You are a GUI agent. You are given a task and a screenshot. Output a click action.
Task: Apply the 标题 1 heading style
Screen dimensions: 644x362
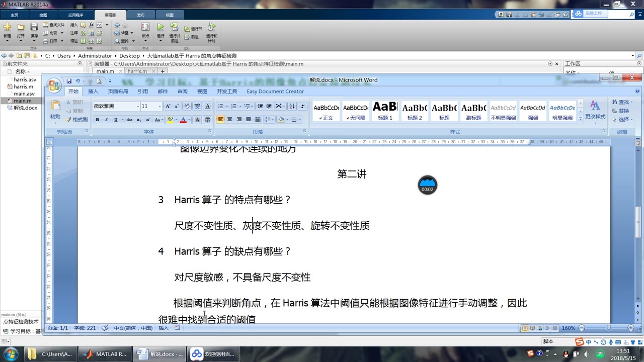(x=385, y=111)
